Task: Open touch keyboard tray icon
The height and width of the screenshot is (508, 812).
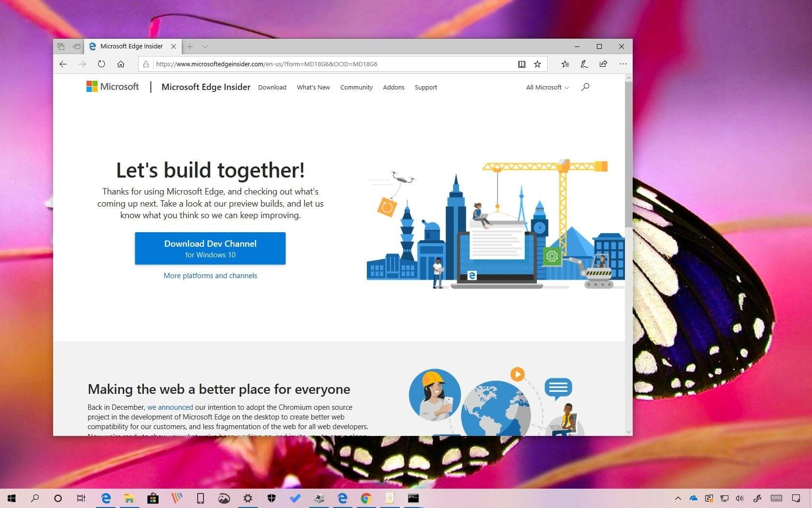Action: (x=777, y=498)
